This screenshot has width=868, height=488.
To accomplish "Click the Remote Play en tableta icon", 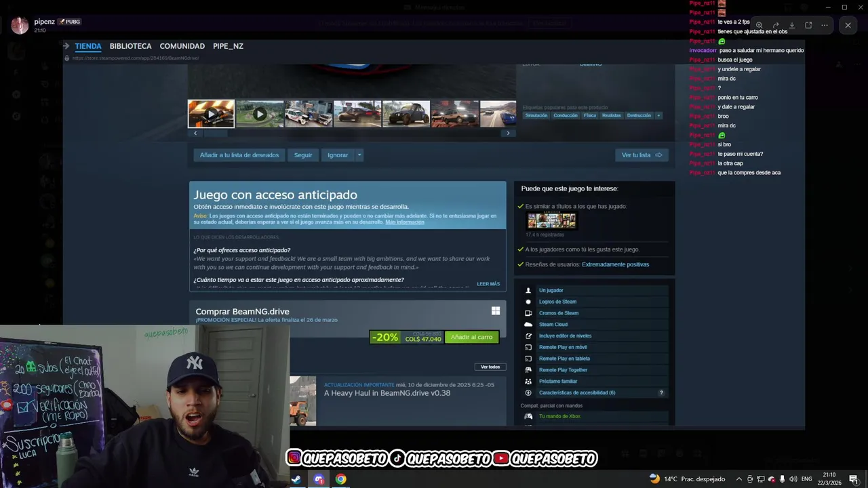I will [x=528, y=359].
